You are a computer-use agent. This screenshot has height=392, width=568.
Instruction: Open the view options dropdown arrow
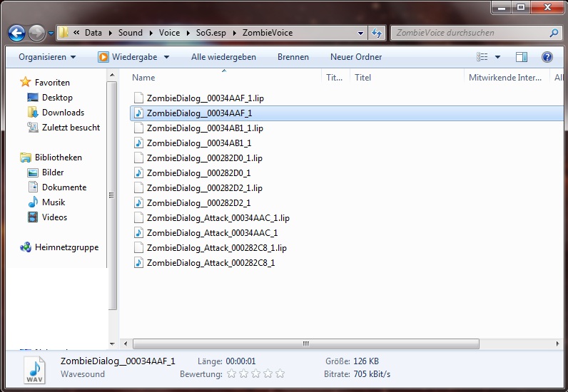point(497,57)
